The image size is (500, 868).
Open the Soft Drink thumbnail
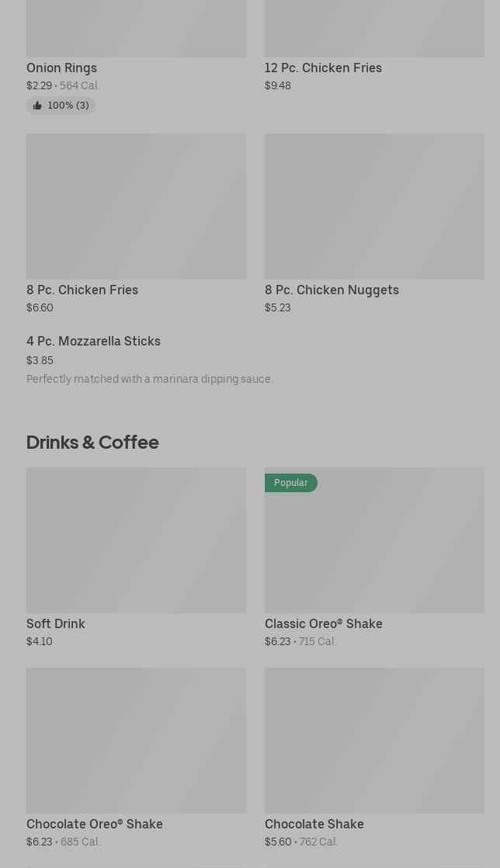[x=136, y=540]
